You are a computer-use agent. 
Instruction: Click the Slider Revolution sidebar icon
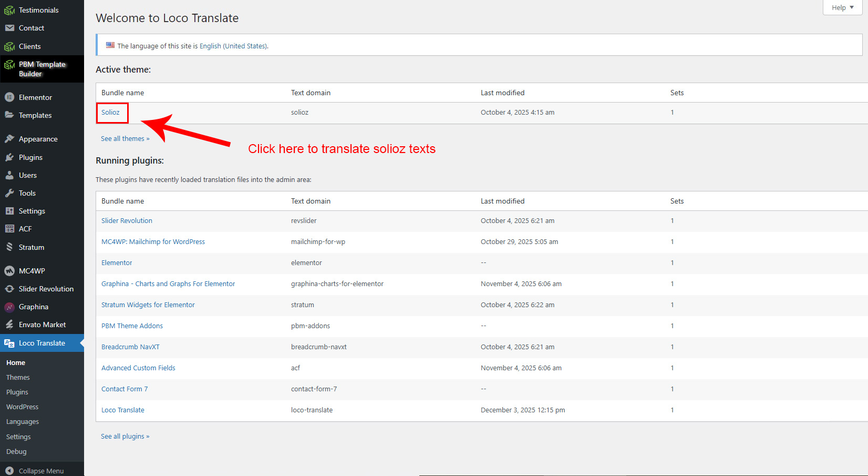(9, 289)
